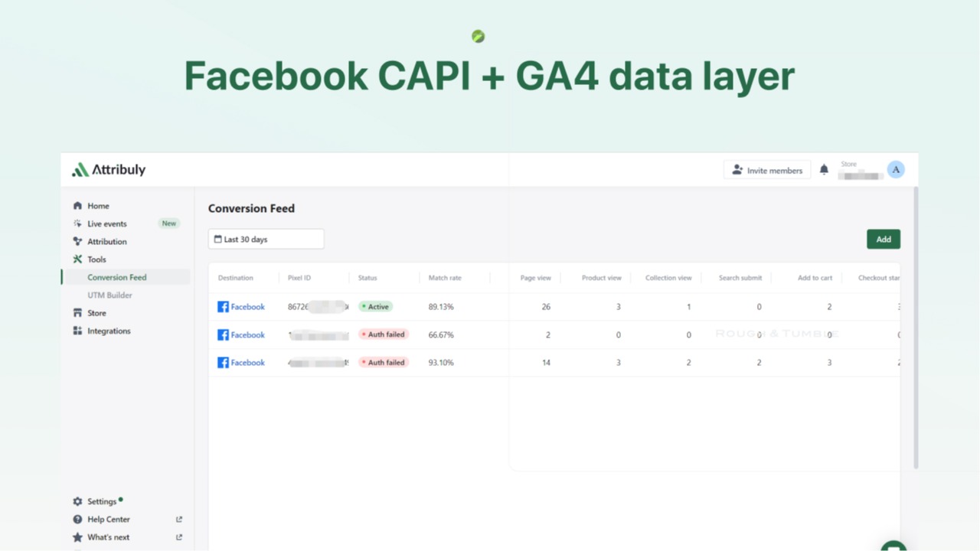Click Auth failed badge in 93.10% row
The height and width of the screenshot is (551, 980).
(384, 363)
